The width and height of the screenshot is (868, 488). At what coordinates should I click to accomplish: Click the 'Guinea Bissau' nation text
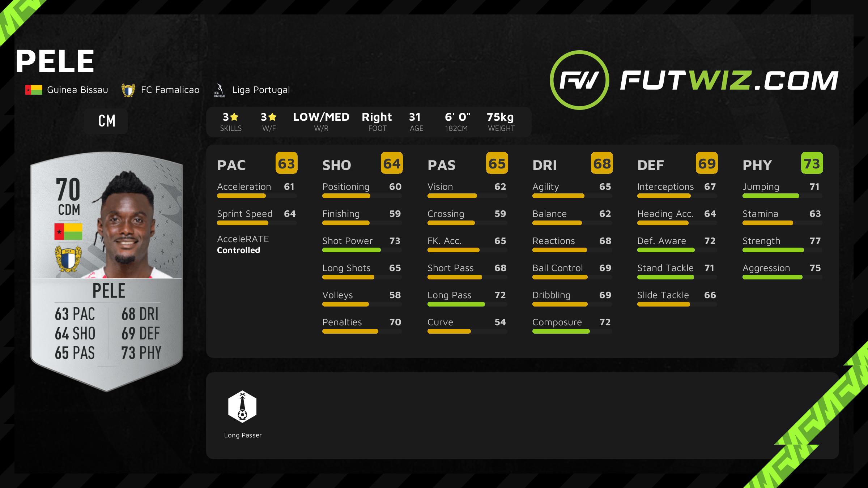coord(77,90)
